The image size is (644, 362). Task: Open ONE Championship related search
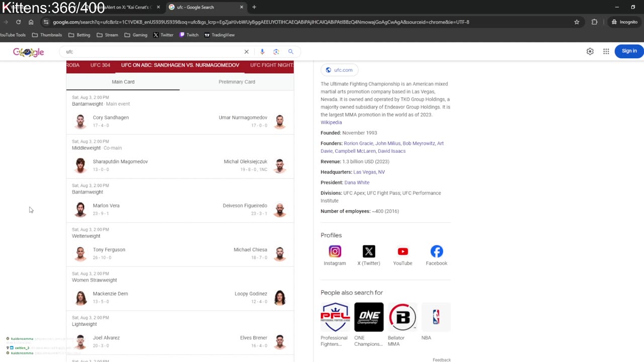tap(369, 324)
